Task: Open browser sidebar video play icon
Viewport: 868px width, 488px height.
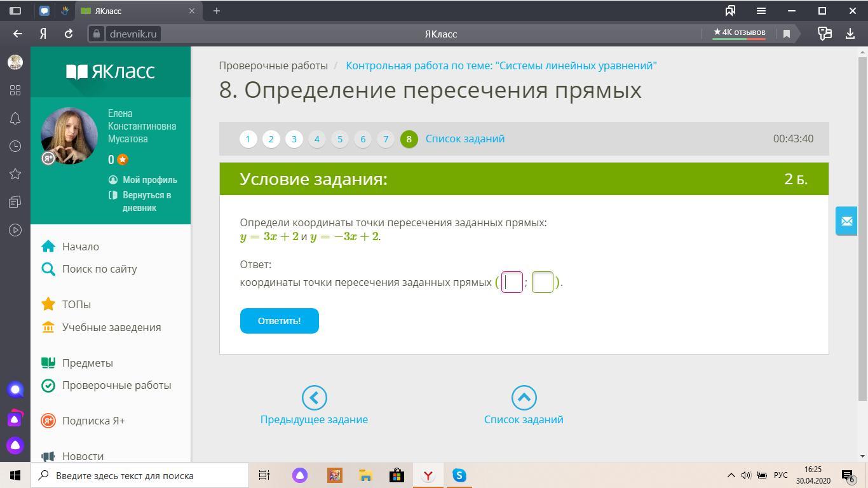Action: pyautogui.click(x=15, y=230)
